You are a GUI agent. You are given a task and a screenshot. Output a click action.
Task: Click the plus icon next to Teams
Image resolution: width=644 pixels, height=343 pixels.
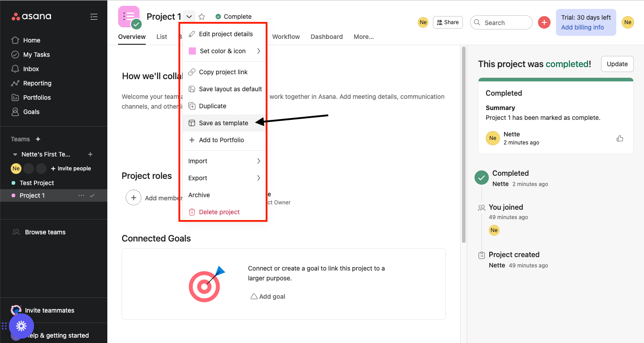click(x=38, y=139)
